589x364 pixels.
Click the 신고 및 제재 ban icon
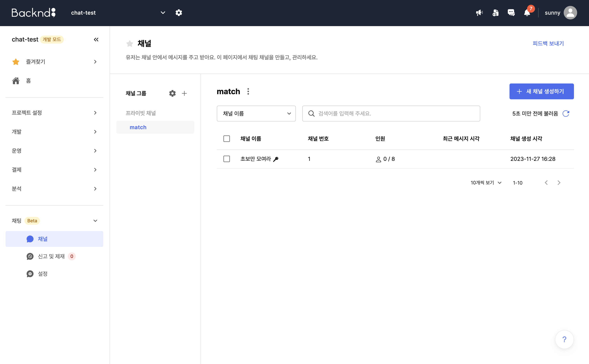click(30, 256)
